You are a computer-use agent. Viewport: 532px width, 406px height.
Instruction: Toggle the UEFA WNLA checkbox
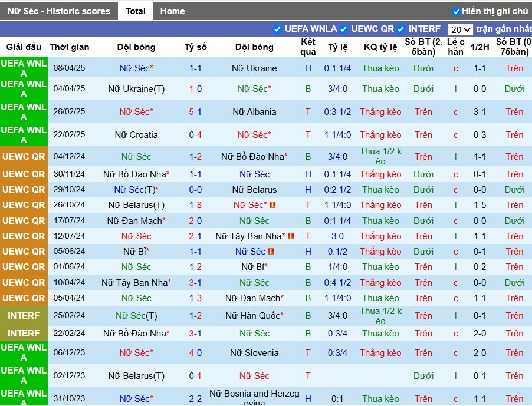coord(277,29)
